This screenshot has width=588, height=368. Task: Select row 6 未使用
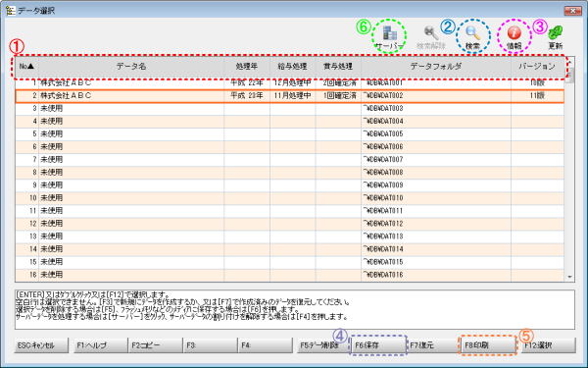point(289,147)
